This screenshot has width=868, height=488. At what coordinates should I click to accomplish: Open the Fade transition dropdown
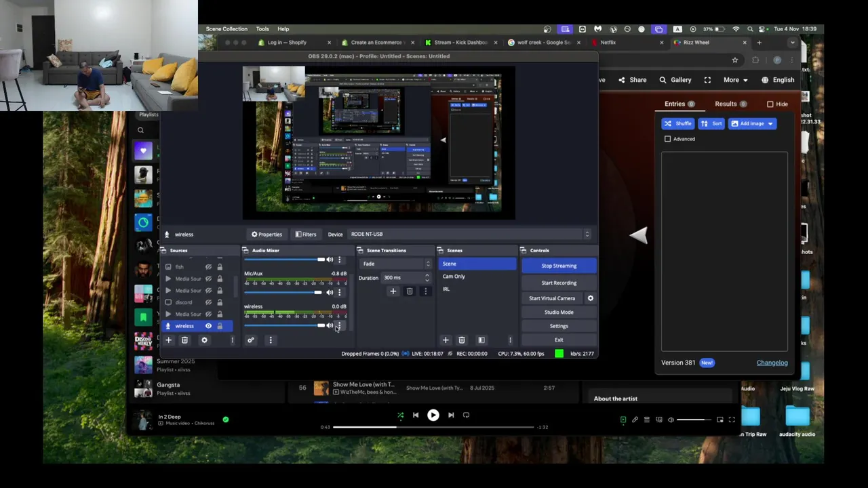coord(395,264)
